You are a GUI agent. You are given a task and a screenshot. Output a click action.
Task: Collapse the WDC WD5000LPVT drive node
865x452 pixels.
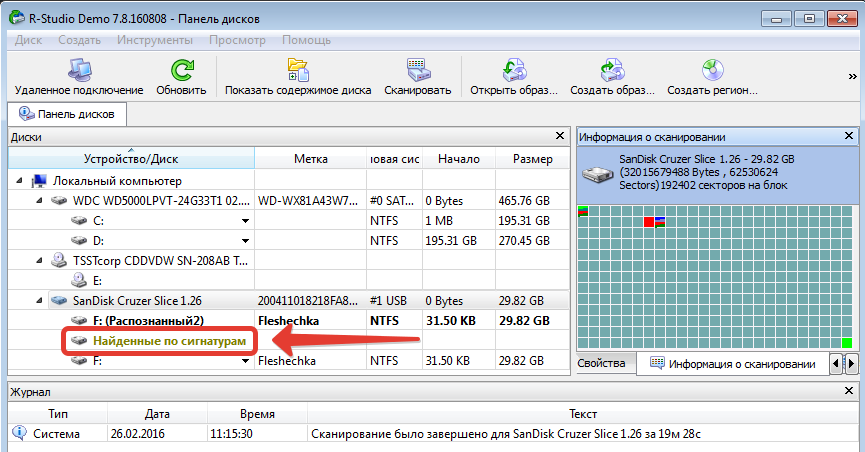tap(39, 201)
